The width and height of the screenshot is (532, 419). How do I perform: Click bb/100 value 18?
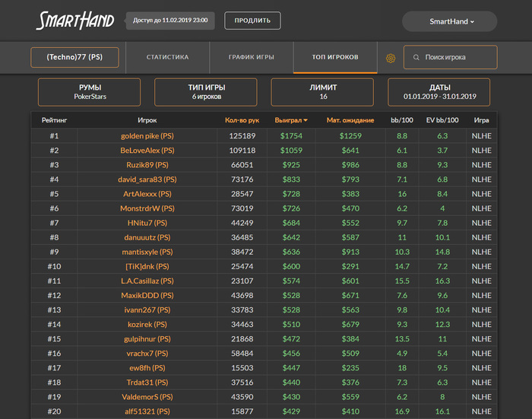(x=402, y=368)
